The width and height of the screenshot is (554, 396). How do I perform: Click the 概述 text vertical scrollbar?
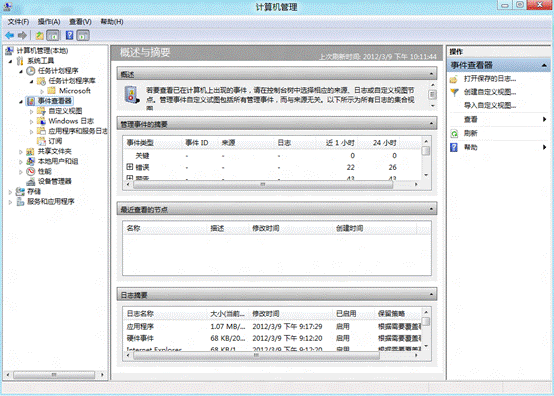click(432, 95)
